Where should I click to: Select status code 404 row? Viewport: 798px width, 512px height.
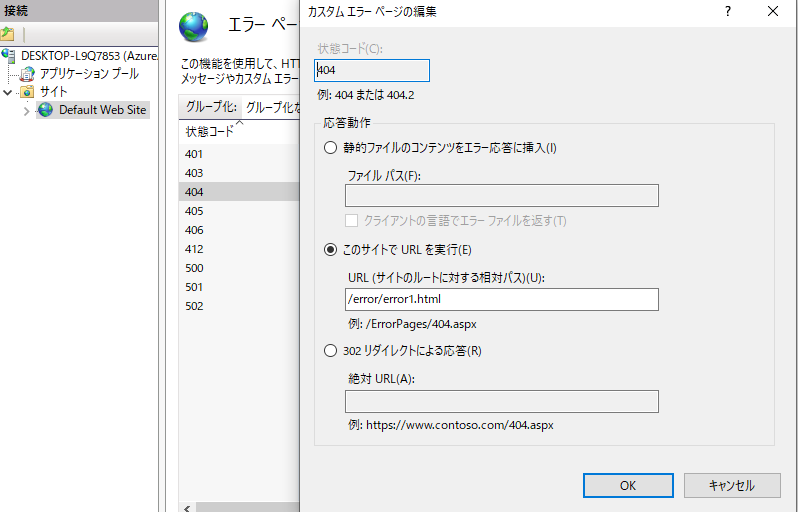[x=239, y=192]
